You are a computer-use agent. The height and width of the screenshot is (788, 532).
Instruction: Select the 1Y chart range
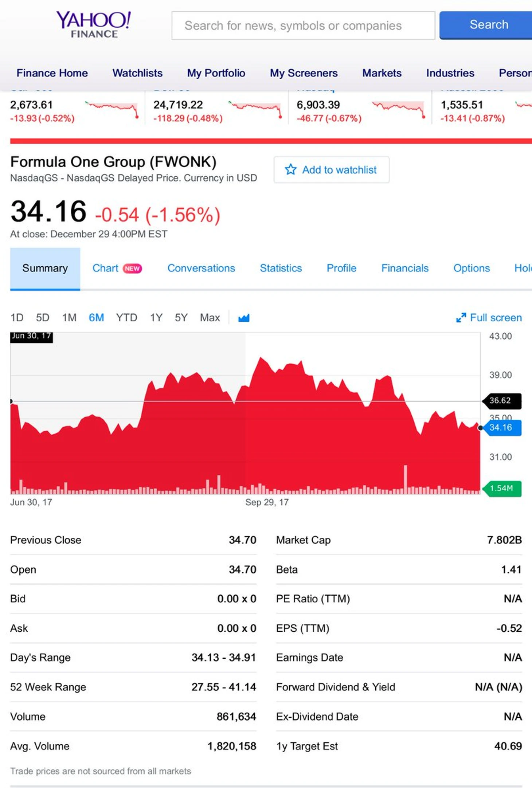(x=156, y=318)
